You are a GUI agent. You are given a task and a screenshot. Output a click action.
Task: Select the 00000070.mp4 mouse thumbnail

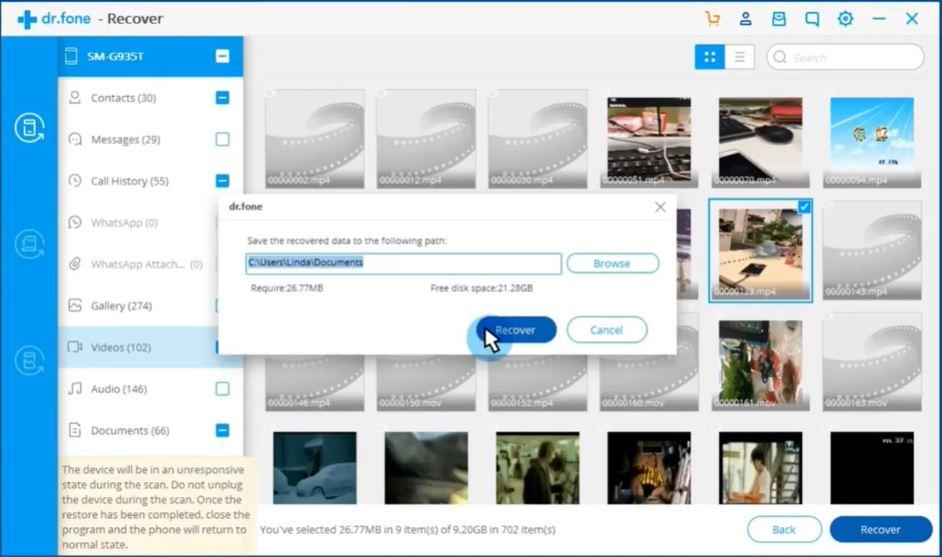761,139
